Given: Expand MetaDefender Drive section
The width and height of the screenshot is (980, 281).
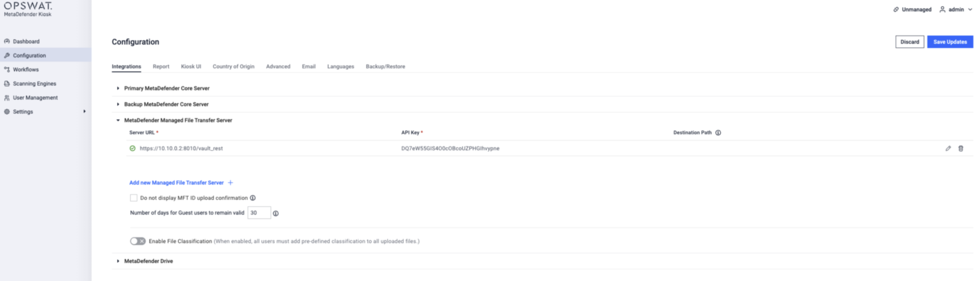Looking at the screenshot, I should pos(118,261).
